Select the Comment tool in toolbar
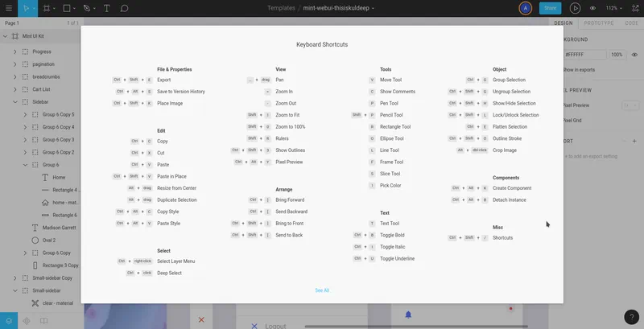 pos(125,8)
